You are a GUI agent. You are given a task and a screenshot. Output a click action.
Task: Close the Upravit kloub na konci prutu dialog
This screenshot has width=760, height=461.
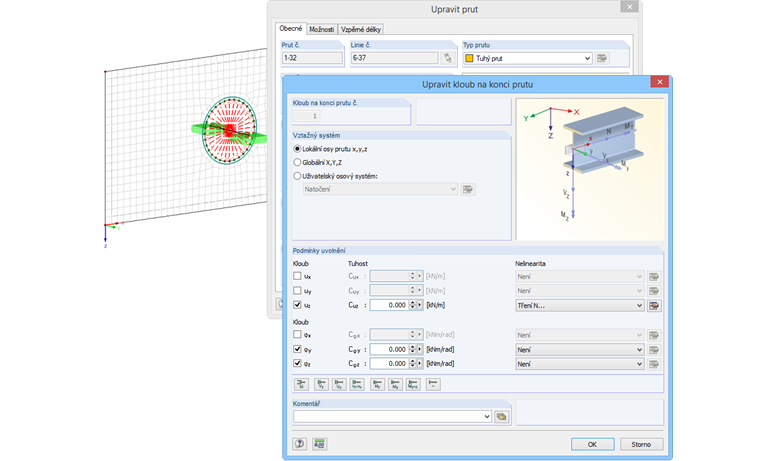(660, 82)
